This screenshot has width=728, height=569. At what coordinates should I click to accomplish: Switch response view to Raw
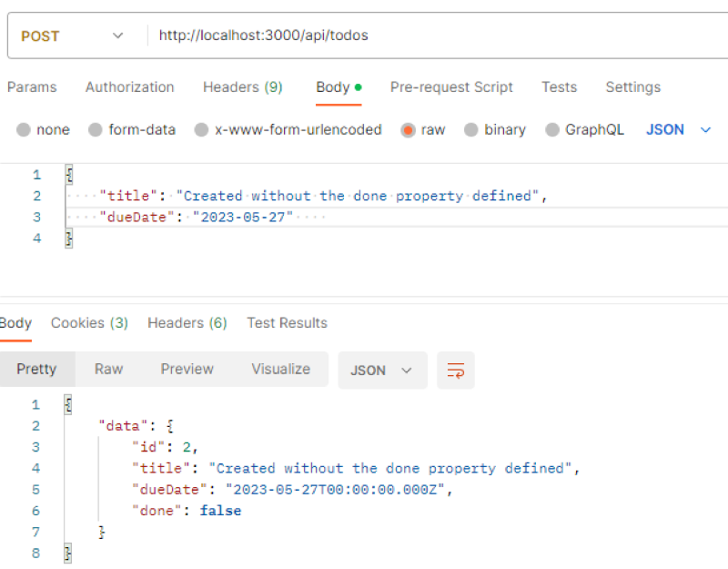tap(108, 369)
